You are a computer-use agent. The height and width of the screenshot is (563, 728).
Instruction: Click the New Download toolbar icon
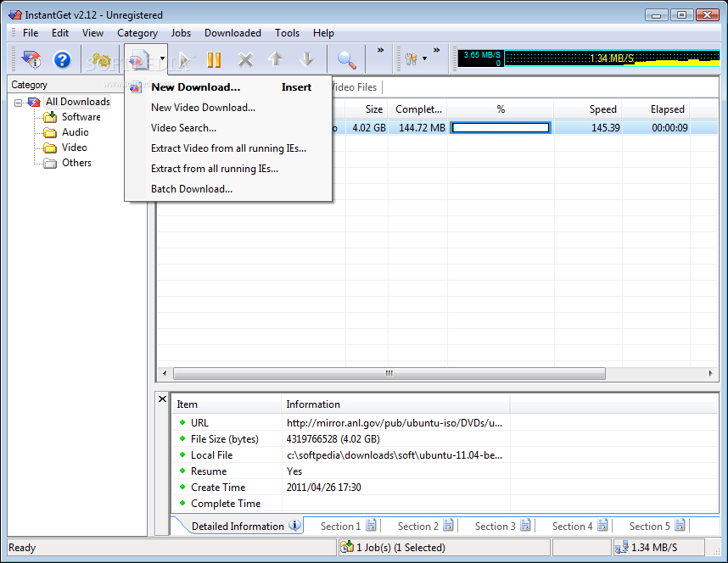click(x=139, y=59)
